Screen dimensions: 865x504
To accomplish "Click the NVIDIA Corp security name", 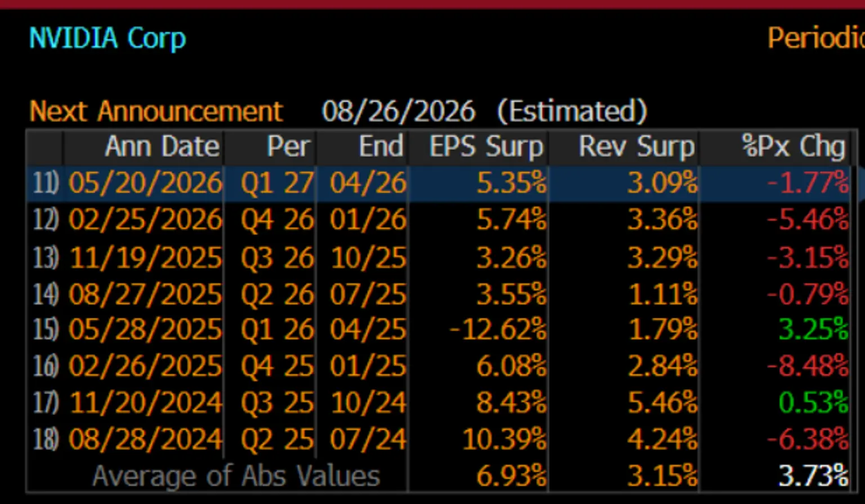I will point(107,39).
